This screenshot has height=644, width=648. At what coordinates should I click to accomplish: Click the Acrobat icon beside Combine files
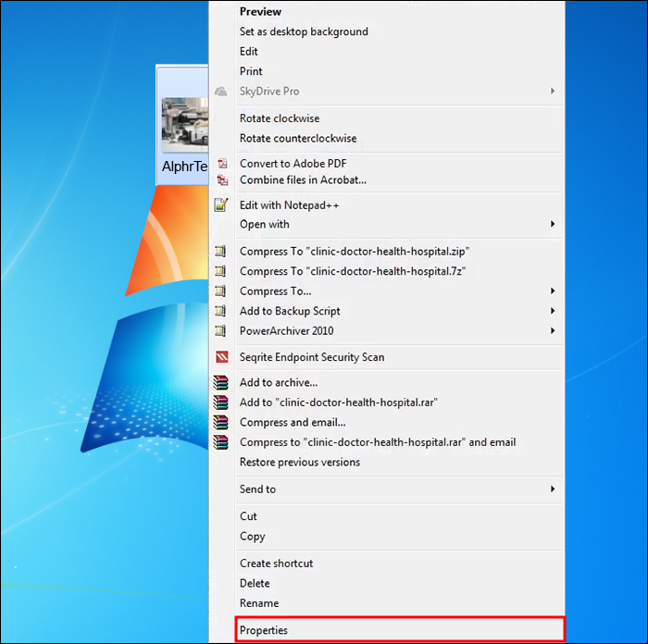click(222, 180)
